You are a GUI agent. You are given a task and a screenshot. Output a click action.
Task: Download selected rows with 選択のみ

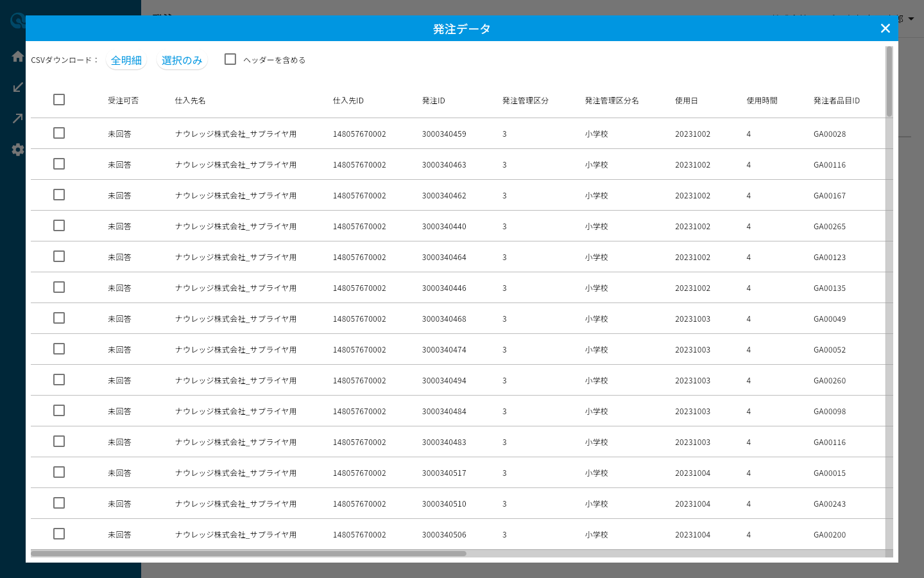pos(182,60)
